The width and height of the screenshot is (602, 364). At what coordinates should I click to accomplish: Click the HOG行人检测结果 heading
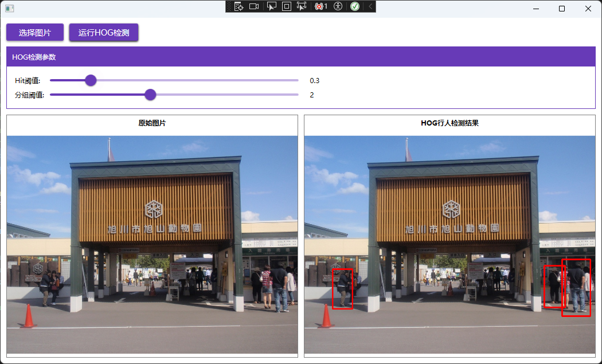449,123
